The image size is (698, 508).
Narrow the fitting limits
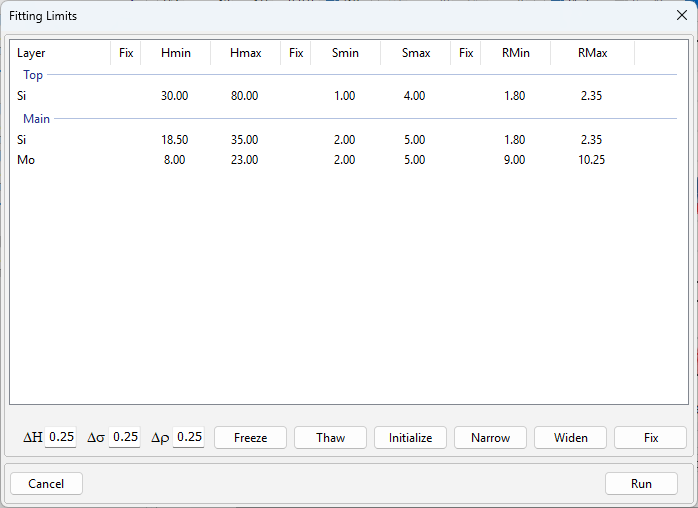(x=490, y=438)
